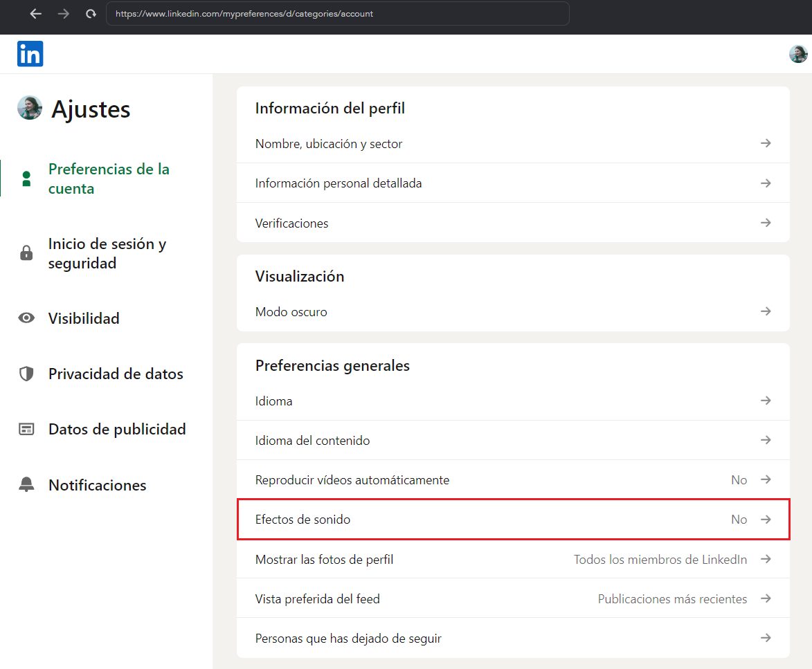Open the Modo oscuro display setting
The image size is (812, 669).
pos(512,312)
